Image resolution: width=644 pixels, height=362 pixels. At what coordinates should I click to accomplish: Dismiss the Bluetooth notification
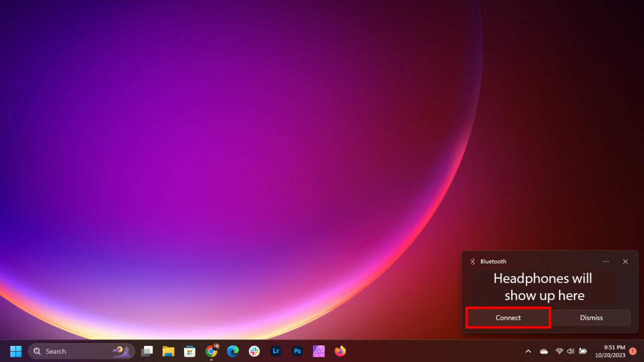[591, 318]
